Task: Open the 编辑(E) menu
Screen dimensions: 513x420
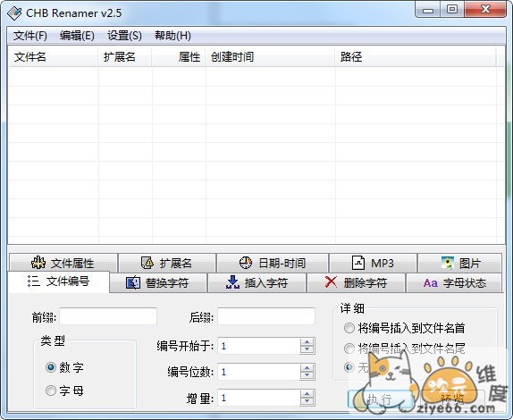Action: point(77,36)
